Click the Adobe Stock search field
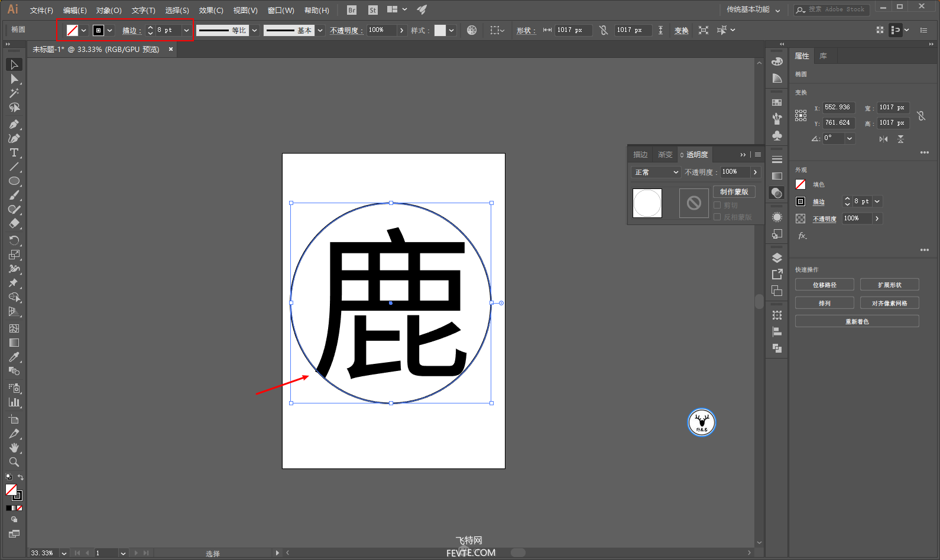Image resolution: width=940 pixels, height=560 pixels. coord(832,9)
